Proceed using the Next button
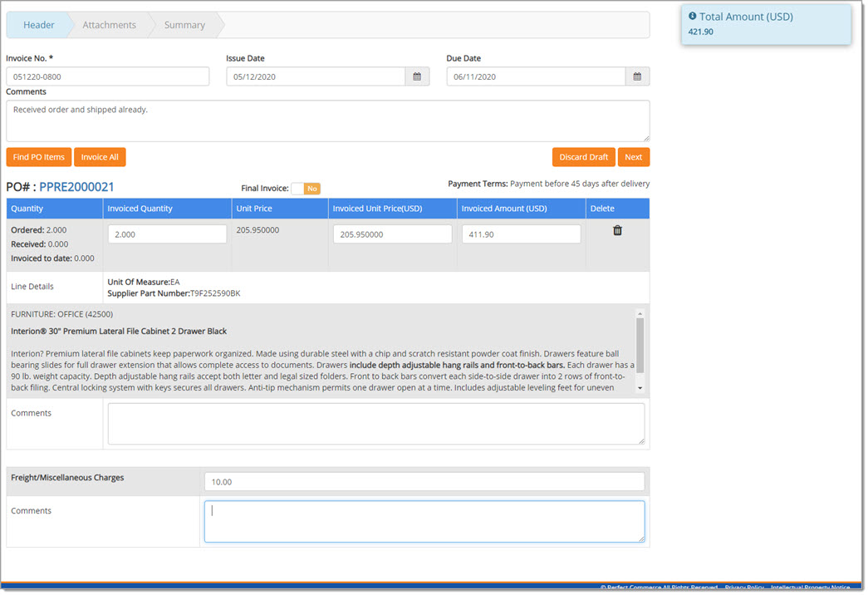This screenshot has height=595, width=868. tap(634, 156)
